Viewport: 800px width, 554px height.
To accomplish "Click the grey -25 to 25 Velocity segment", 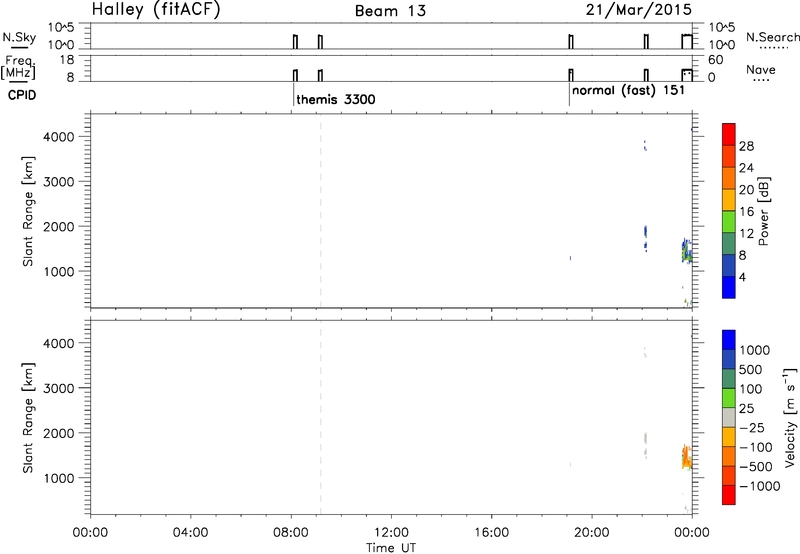I will point(729,417).
